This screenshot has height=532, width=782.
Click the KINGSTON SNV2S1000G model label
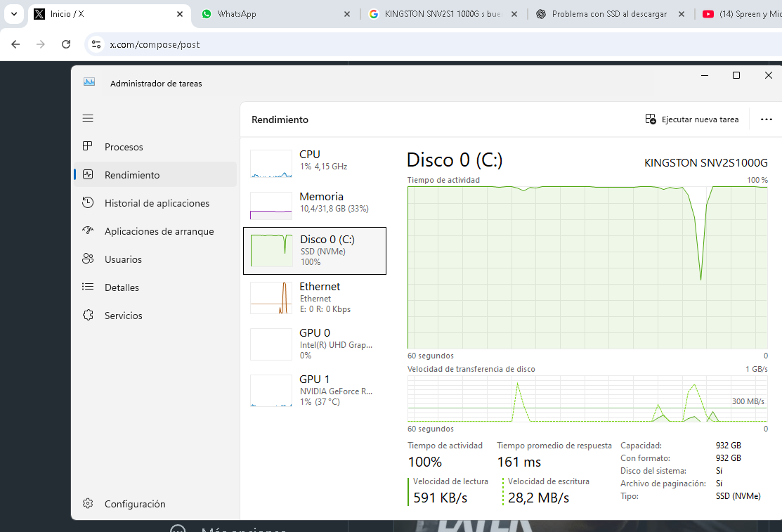click(705, 163)
